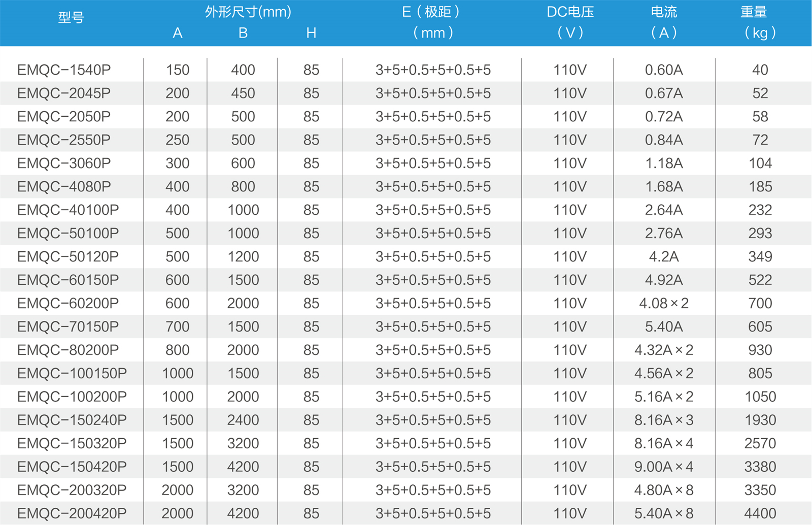Click the 2400 B dimension value
The height and width of the screenshot is (525, 812).
point(243,420)
